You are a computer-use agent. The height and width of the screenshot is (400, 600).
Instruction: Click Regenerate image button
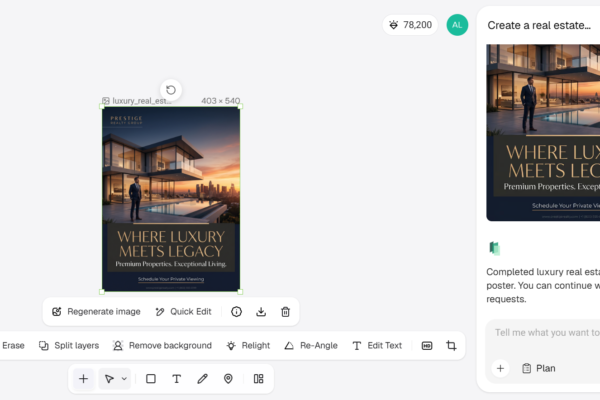96,312
